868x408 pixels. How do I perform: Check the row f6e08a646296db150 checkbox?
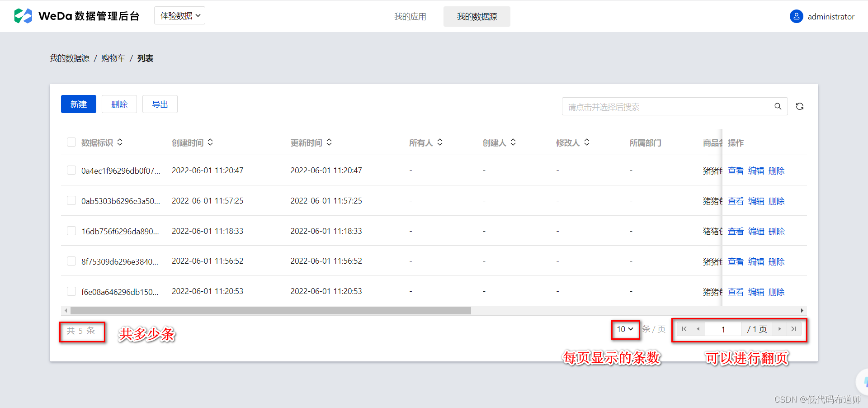71,291
